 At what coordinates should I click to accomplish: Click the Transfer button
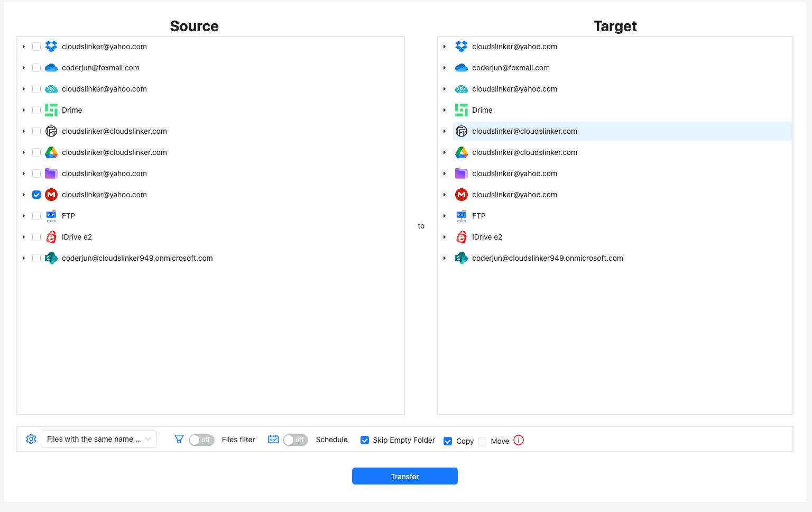(x=404, y=476)
